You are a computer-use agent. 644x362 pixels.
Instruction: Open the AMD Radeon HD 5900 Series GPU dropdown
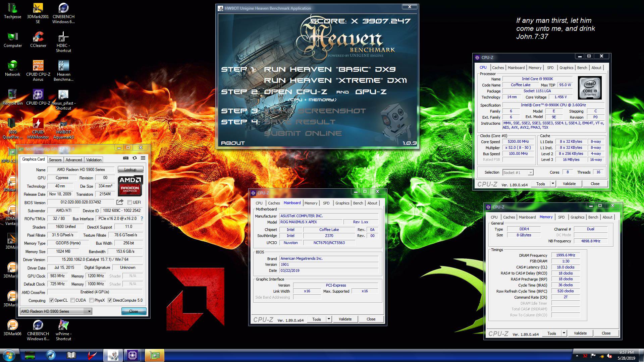[56, 311]
